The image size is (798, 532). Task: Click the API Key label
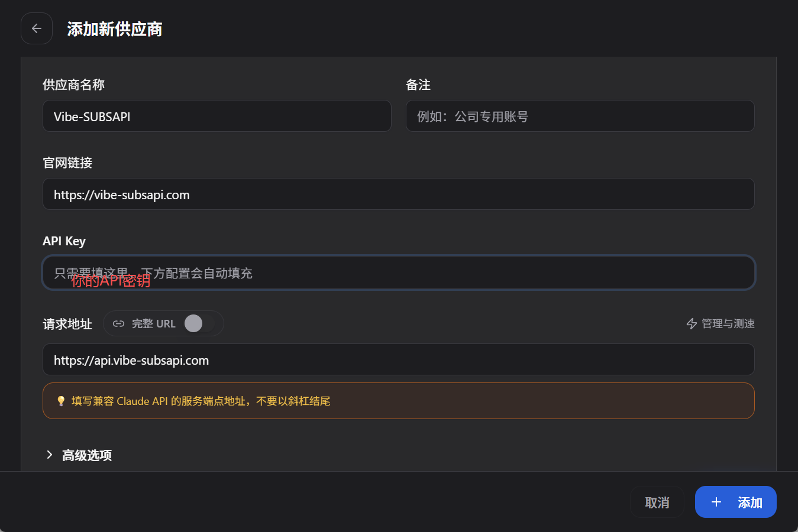64,241
